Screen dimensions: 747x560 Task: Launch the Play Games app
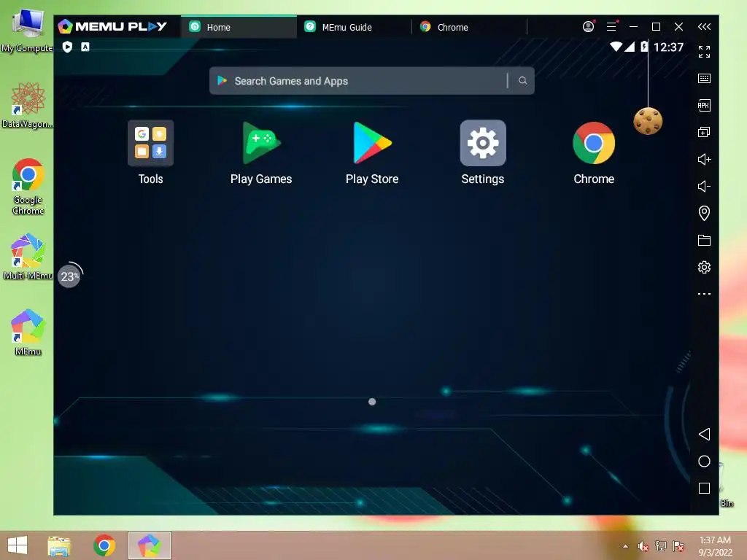(x=261, y=143)
